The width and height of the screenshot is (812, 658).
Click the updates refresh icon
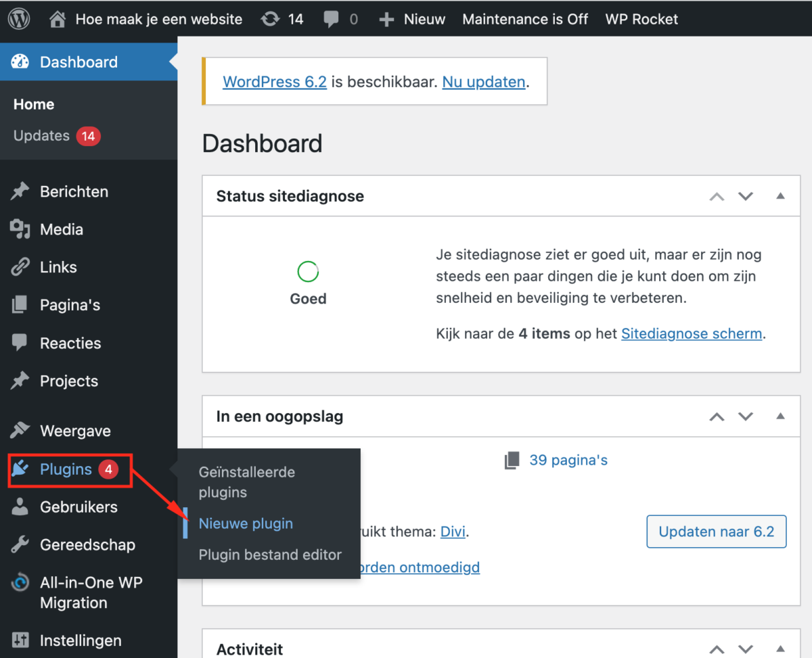271,19
